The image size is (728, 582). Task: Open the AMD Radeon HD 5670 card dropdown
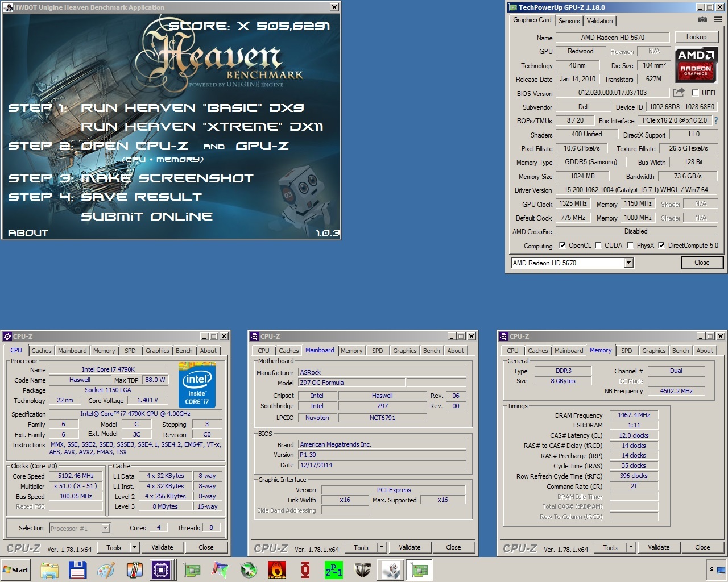(628, 263)
